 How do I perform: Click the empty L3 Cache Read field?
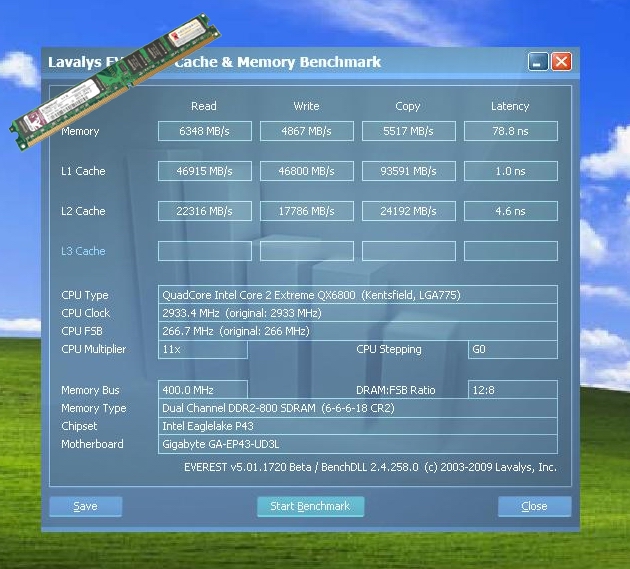pos(205,251)
